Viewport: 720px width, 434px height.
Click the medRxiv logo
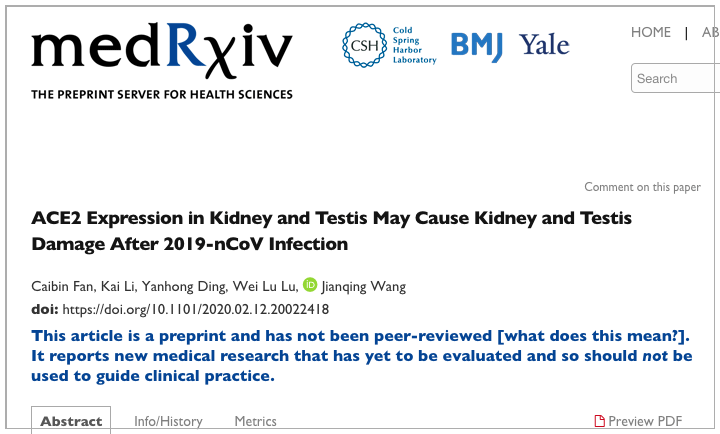(x=162, y=61)
